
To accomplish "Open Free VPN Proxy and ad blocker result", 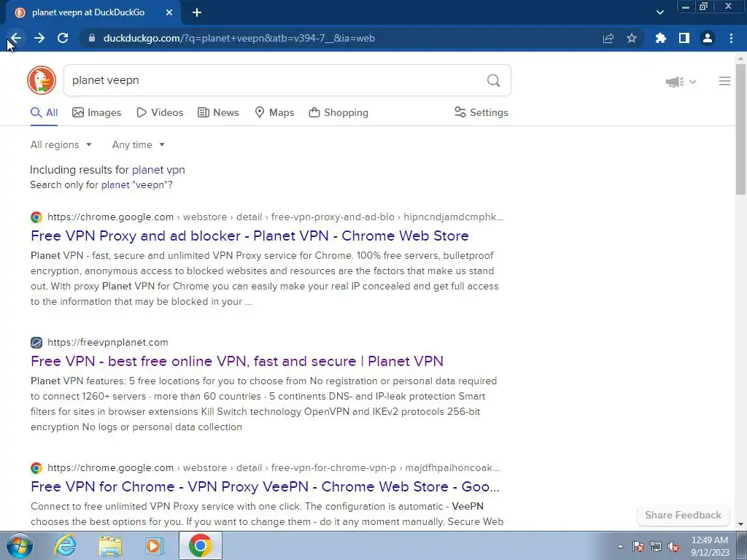I will pos(249,236).
